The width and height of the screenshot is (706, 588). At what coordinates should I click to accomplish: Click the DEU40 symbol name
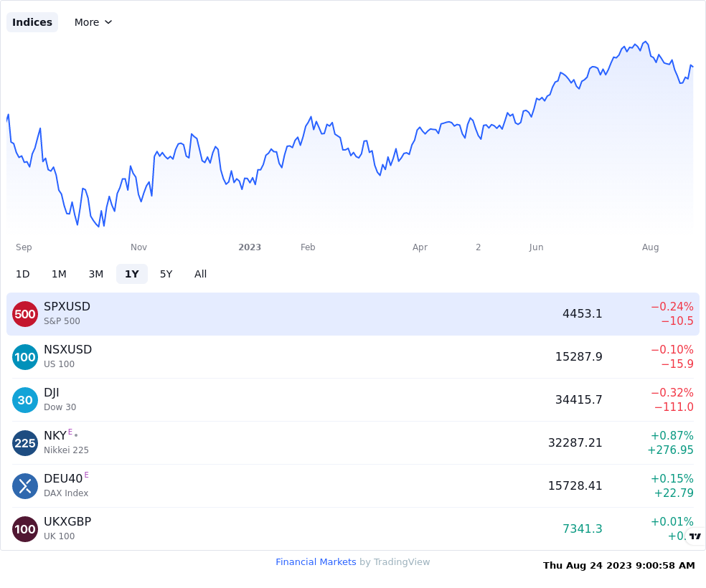click(63, 479)
